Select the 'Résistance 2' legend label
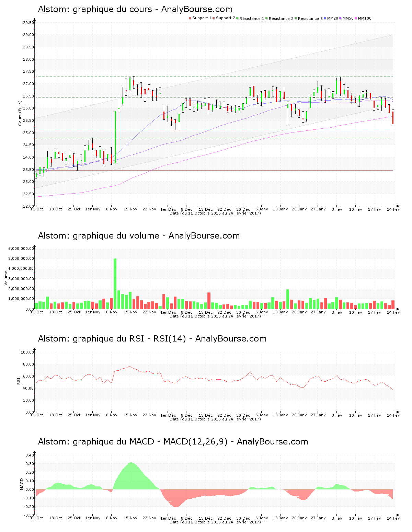412x532 pixels. (x=281, y=19)
